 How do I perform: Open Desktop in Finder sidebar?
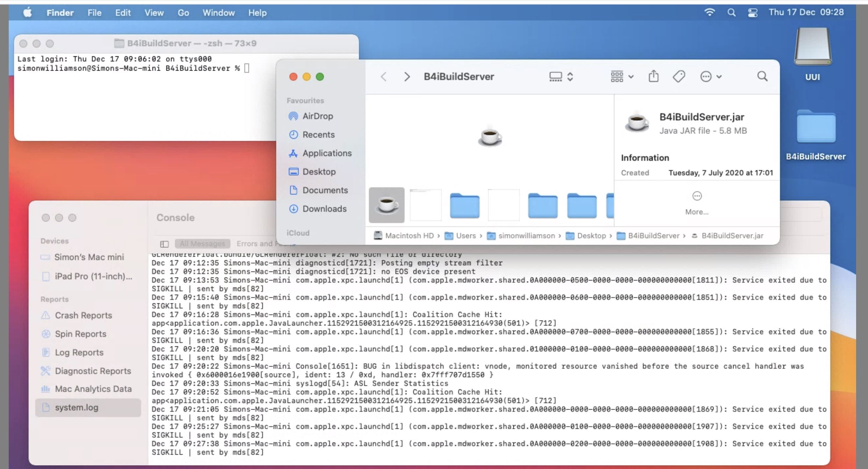(319, 172)
